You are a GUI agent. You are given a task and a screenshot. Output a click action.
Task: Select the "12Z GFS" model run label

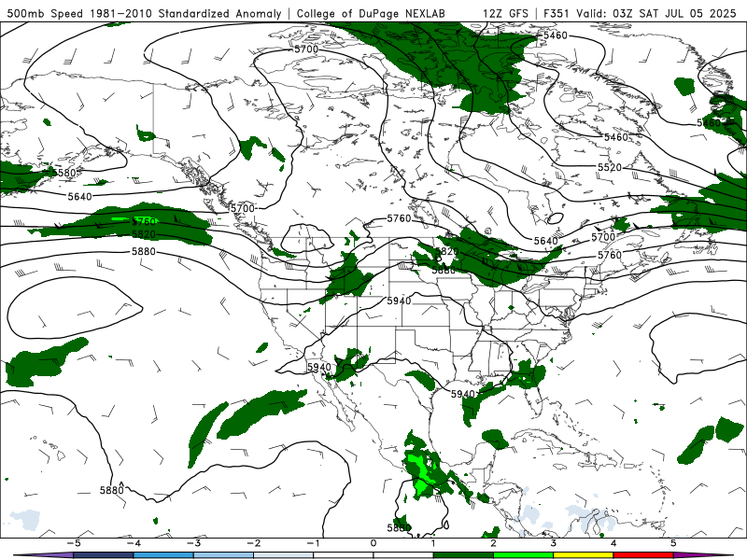(x=505, y=13)
